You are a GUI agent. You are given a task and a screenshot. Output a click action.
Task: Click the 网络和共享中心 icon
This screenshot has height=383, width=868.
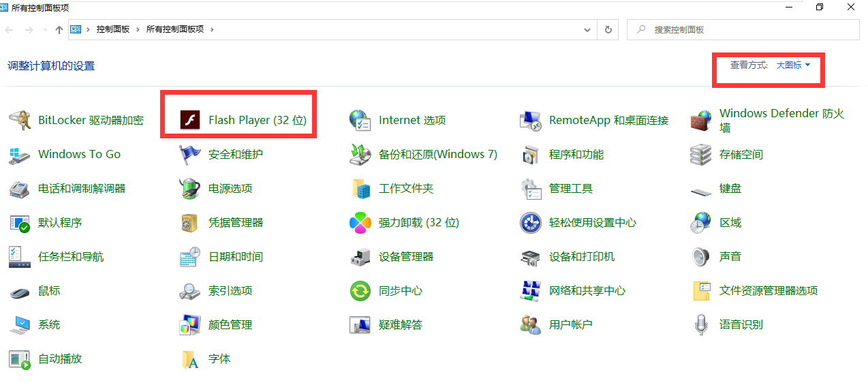[530, 291]
